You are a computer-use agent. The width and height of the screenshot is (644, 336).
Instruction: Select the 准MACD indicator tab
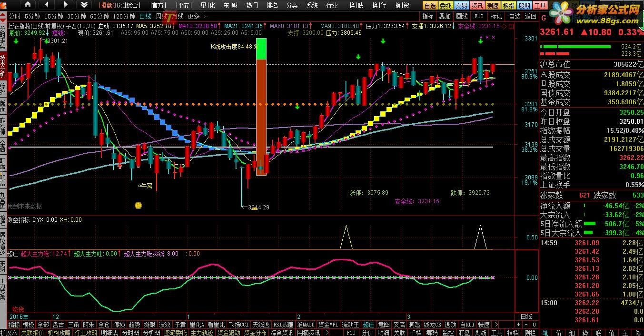[x=307, y=325]
